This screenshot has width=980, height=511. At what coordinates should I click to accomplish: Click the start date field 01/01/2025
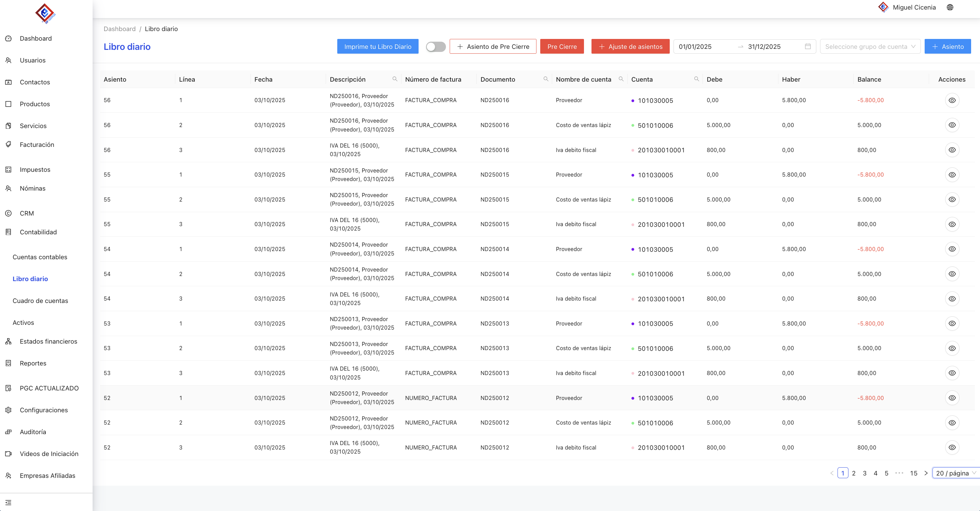coord(695,46)
